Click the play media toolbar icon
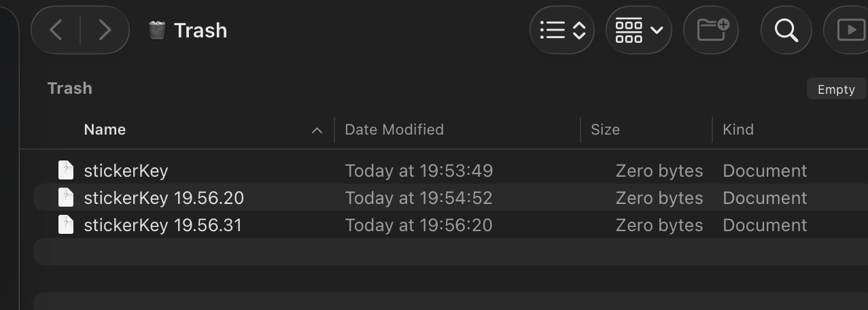 pos(850,30)
